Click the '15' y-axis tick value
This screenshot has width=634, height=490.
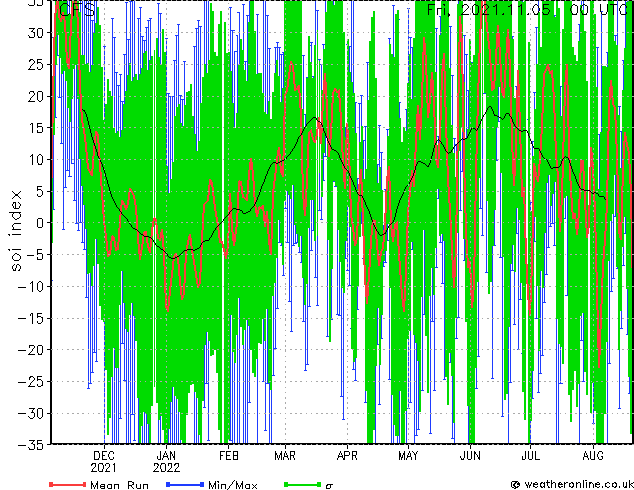(x=35, y=128)
